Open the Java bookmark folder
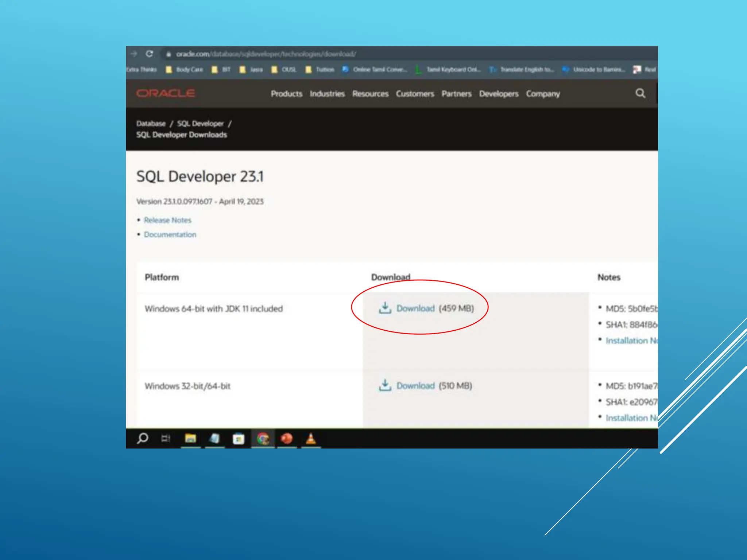 point(251,69)
